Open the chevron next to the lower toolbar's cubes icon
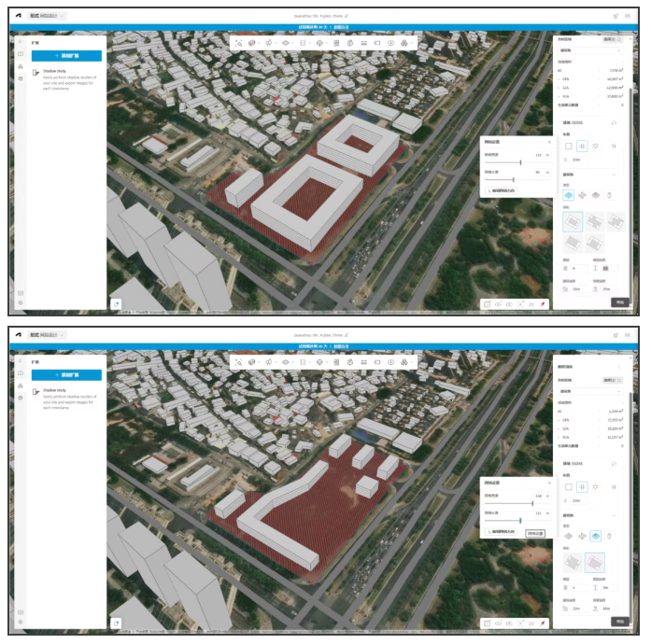This screenshot has width=651, height=644. click(412, 362)
